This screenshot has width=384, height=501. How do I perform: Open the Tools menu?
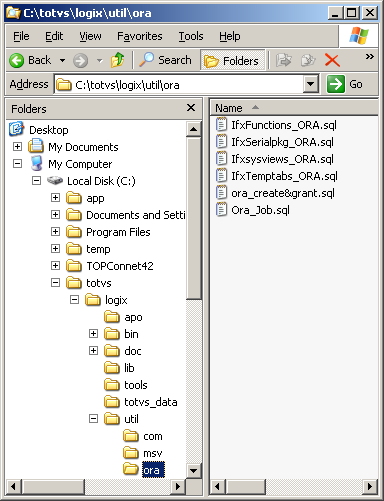pyautogui.click(x=191, y=36)
